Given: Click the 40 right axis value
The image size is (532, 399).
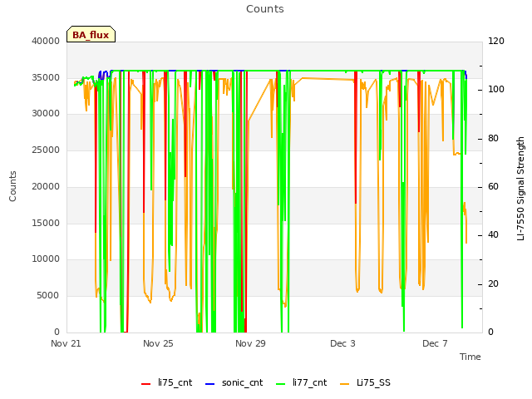Looking at the screenshot, I should (x=493, y=234).
